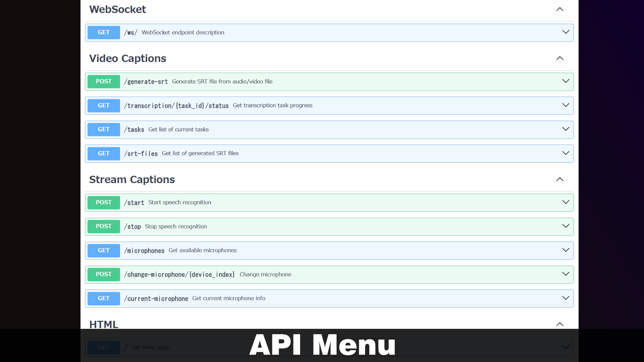The image size is (644, 362).
Task: Collapse the WebSocket section chevron
Action: click(559, 9)
